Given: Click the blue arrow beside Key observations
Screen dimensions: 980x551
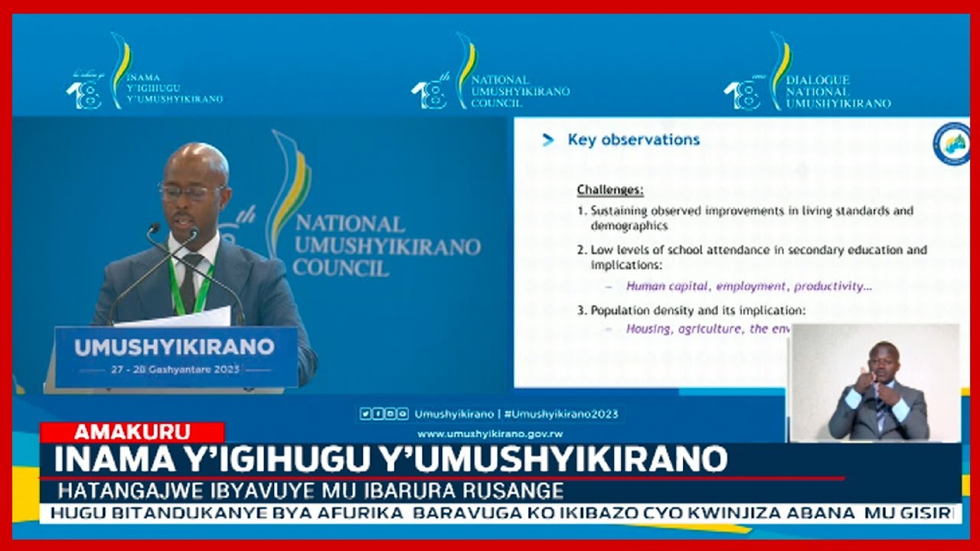Looking at the screenshot, I should point(547,140).
